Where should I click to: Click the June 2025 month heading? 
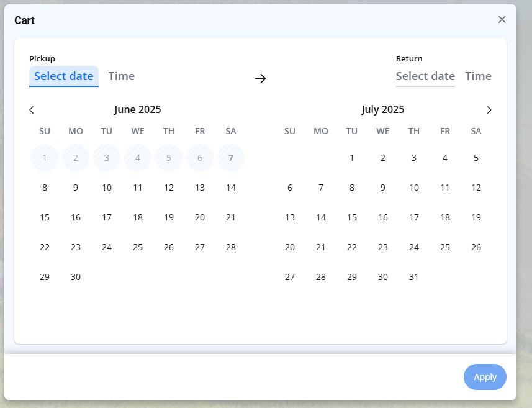tap(137, 110)
